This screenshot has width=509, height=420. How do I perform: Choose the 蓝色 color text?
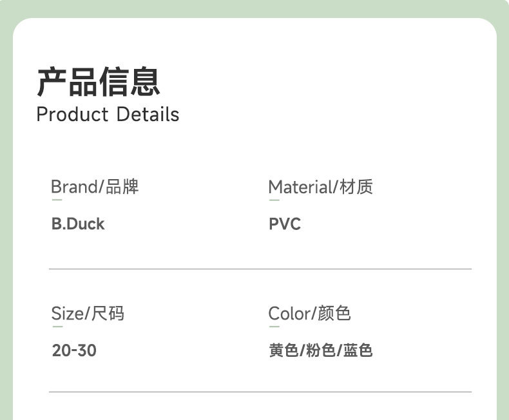pos(358,351)
